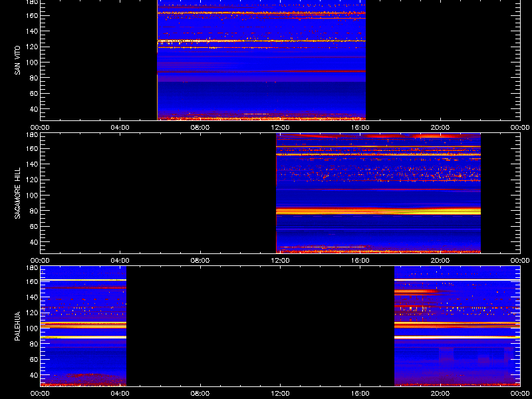Viewport: 532px width, 399px height.
Task: Click the SAN VITO axis title
Action: coord(17,61)
